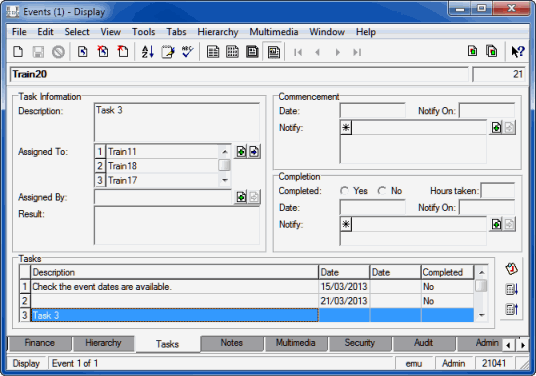Click the Assigned By field
This screenshot has height=376, width=536.
[163, 197]
